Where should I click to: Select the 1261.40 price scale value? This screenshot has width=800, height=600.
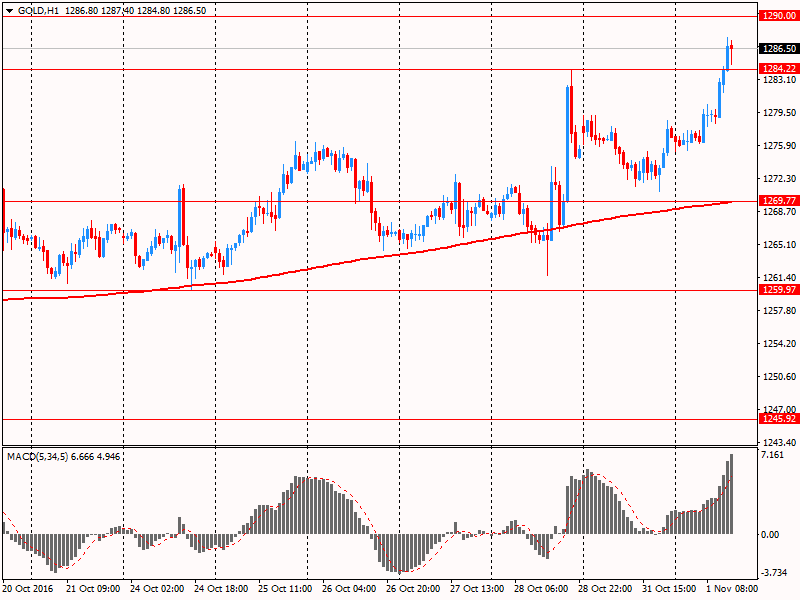779,278
